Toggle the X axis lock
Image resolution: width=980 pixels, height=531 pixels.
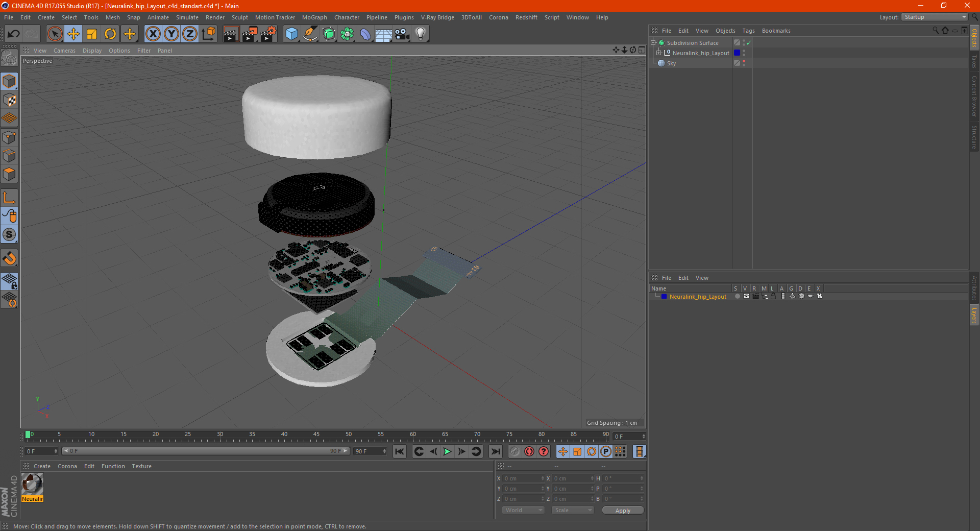153,34
